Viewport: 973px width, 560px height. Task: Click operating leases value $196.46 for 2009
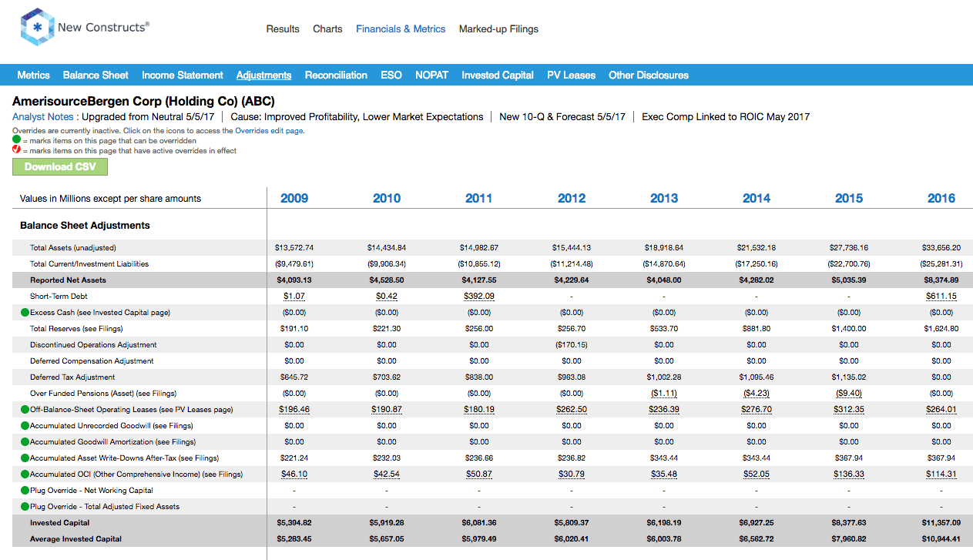[294, 410]
